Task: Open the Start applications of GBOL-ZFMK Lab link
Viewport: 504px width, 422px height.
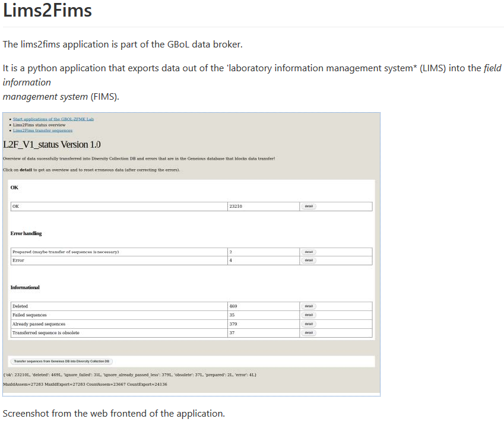Action: click(53, 119)
